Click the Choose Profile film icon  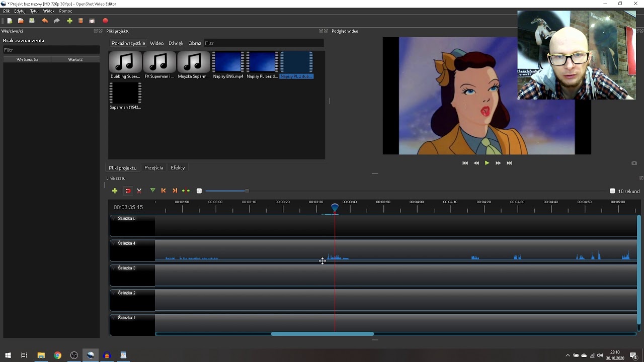click(x=80, y=21)
